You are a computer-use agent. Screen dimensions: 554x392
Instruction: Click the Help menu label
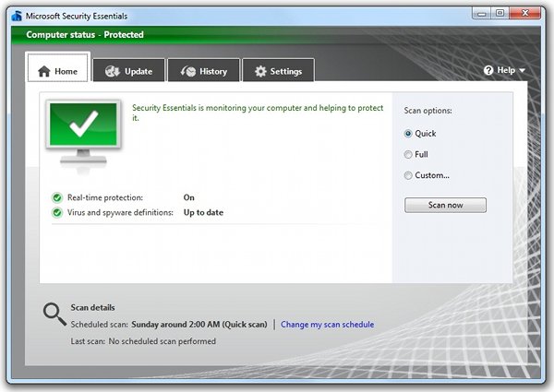(x=506, y=70)
